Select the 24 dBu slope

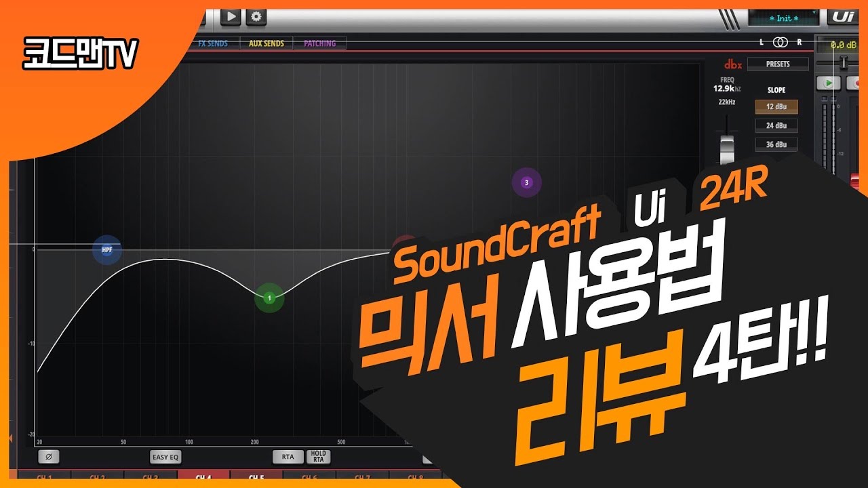pyautogui.click(x=776, y=125)
